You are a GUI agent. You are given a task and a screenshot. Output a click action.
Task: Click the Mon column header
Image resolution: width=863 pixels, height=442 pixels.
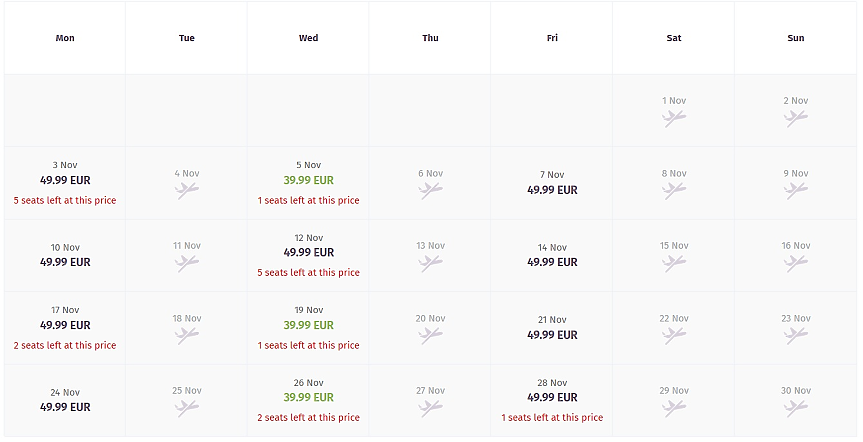(x=65, y=38)
